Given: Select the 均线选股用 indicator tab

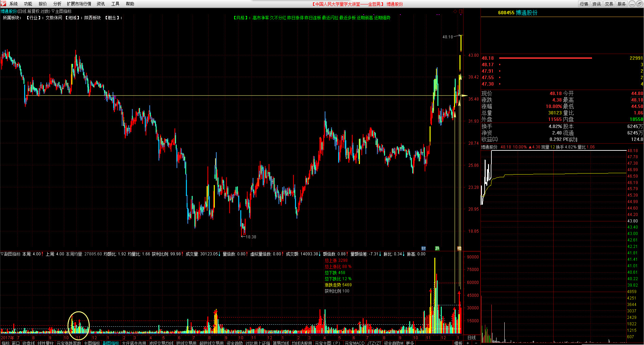Looking at the screenshot, I should 302,343.
